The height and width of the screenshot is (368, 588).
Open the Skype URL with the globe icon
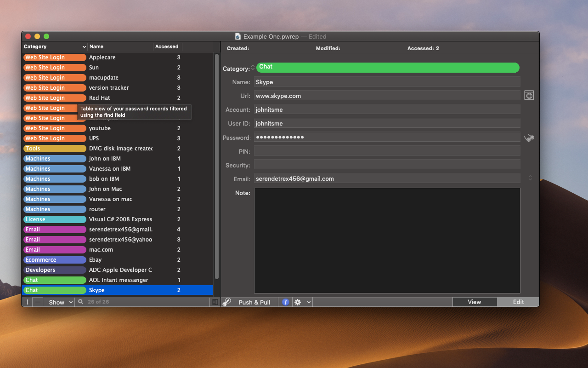pyautogui.click(x=529, y=96)
